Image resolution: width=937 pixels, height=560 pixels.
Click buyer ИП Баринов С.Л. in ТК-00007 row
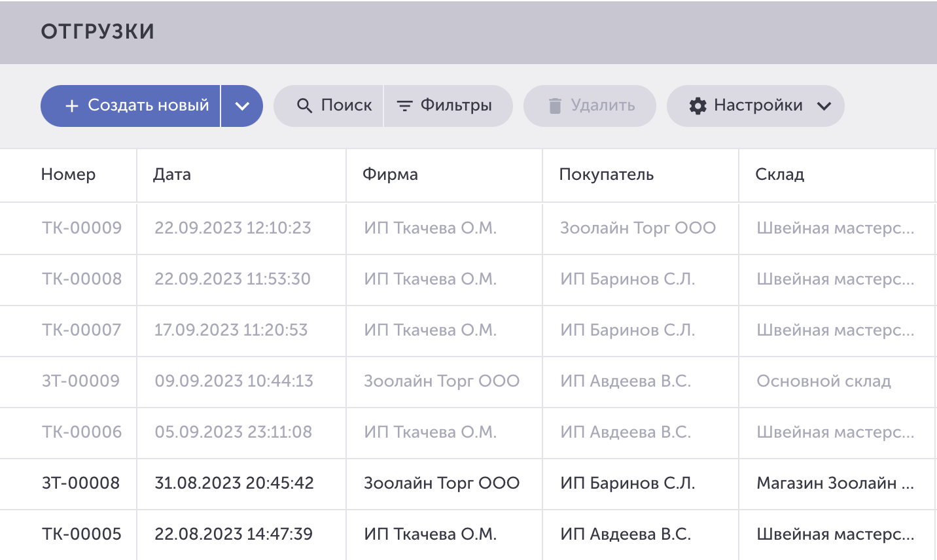coord(628,330)
